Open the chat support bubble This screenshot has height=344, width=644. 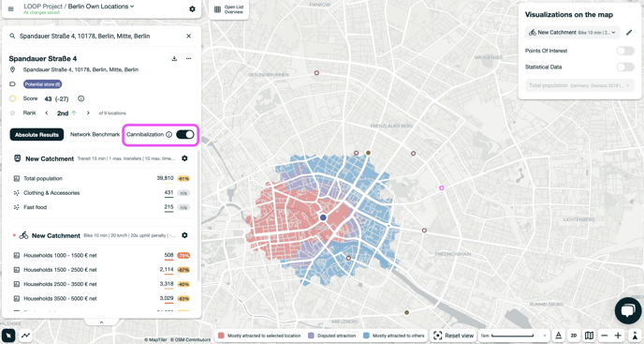[627, 310]
